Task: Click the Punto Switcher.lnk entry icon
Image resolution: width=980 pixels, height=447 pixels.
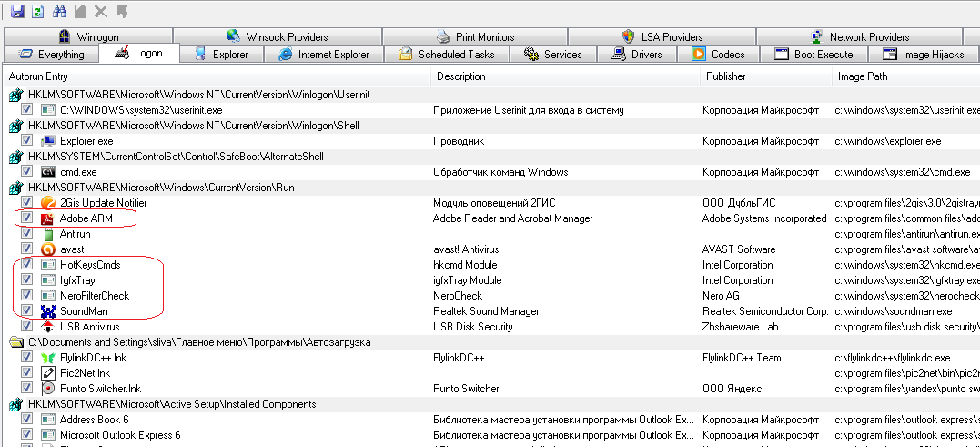Action: coord(48,389)
